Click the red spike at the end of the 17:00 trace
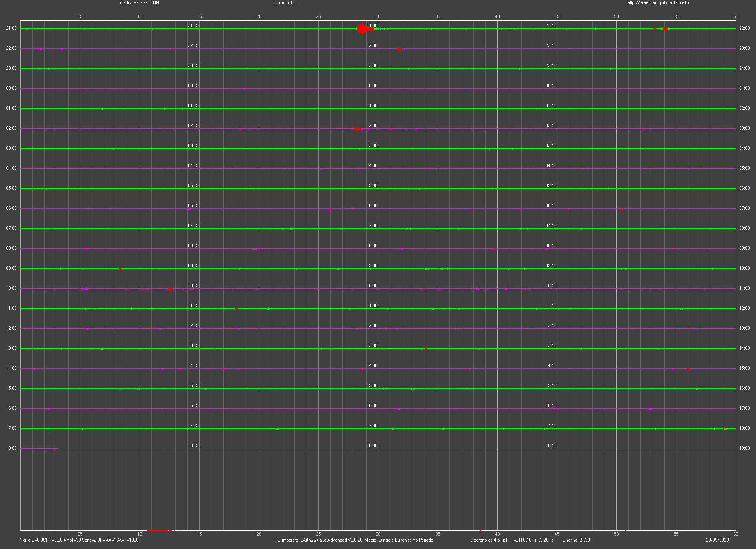The width and height of the screenshot is (756, 549). (723, 429)
